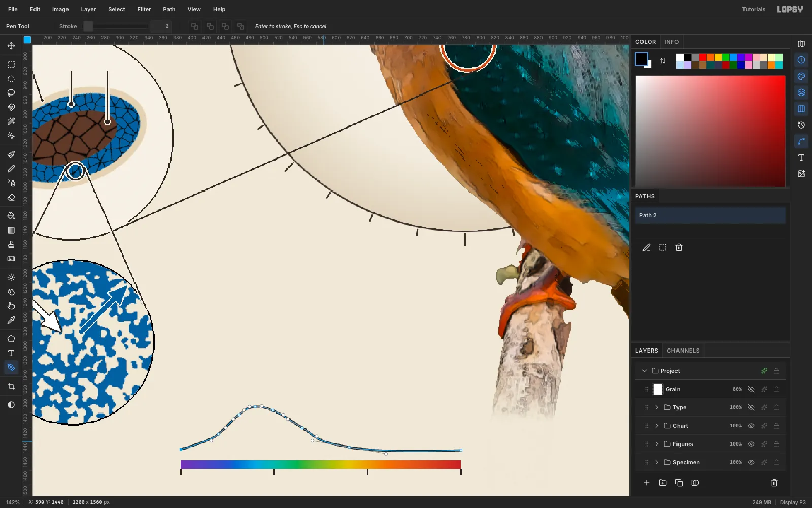Show the hidden Type layer group
812x508 pixels.
coord(751,407)
